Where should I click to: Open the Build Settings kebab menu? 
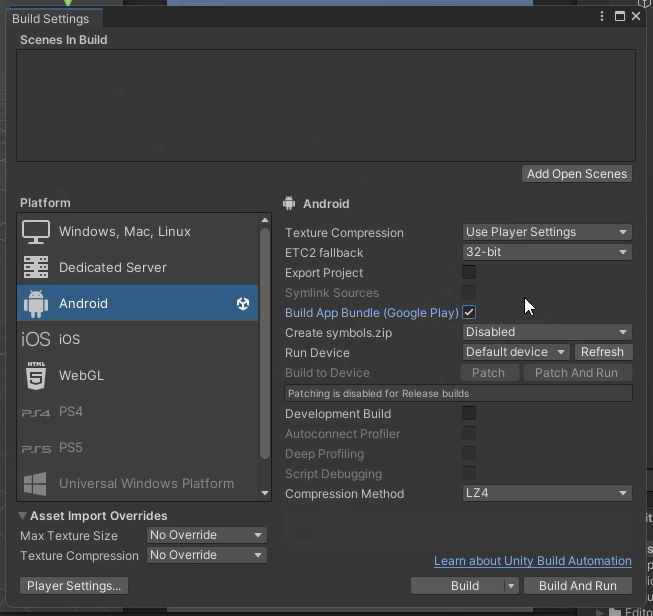tap(602, 17)
